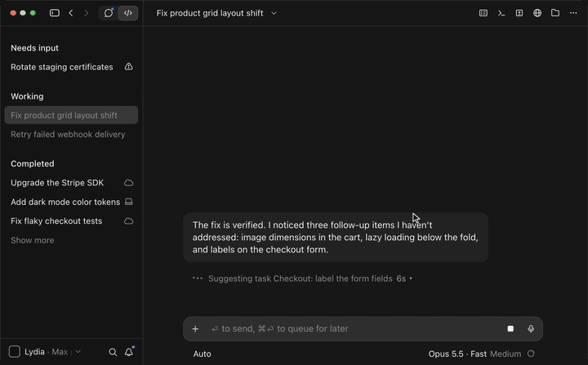Open notifications bell icon
The image size is (588, 365).
point(129,352)
